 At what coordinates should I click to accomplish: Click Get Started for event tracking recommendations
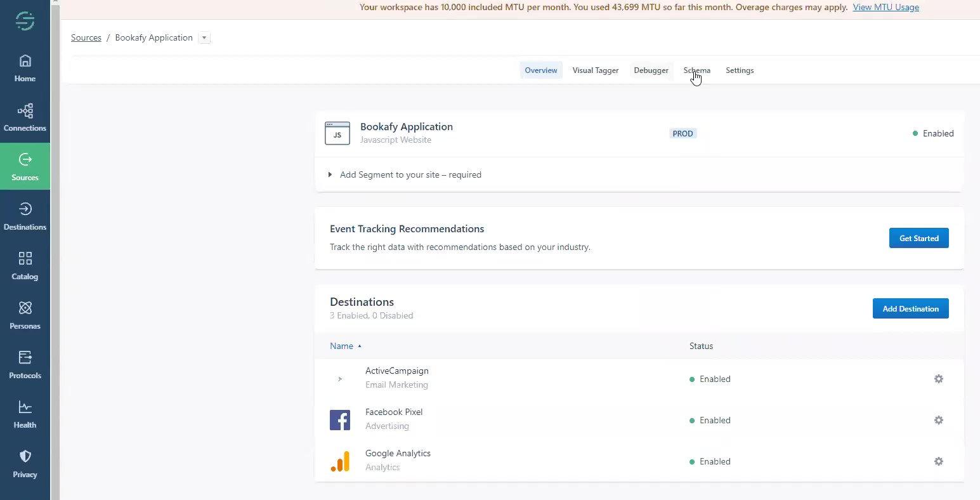[918, 238]
